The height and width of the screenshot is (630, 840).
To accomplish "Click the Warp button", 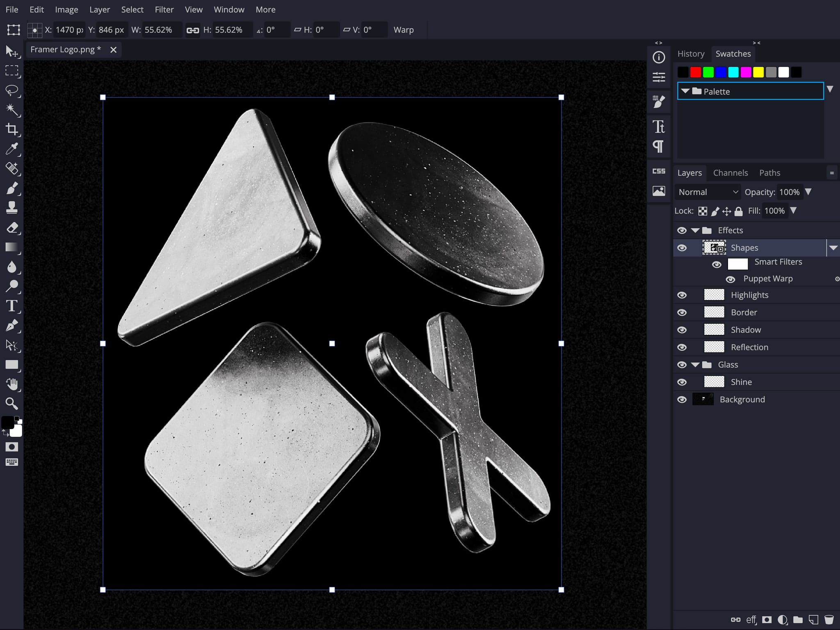I will coord(404,30).
